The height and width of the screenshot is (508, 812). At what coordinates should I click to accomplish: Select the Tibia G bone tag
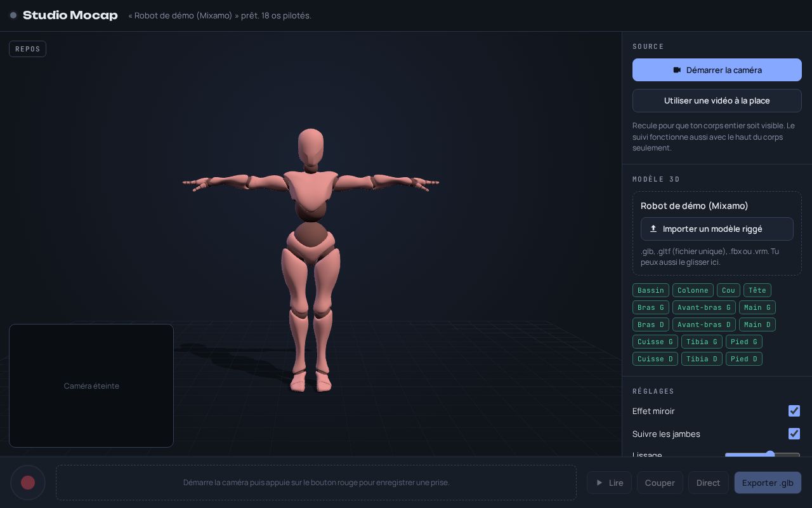tap(702, 342)
